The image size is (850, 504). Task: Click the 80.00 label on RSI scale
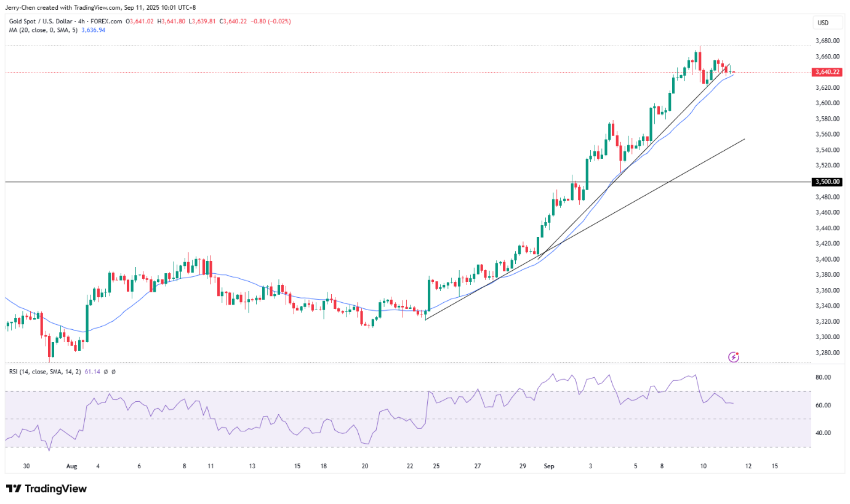tap(823, 377)
